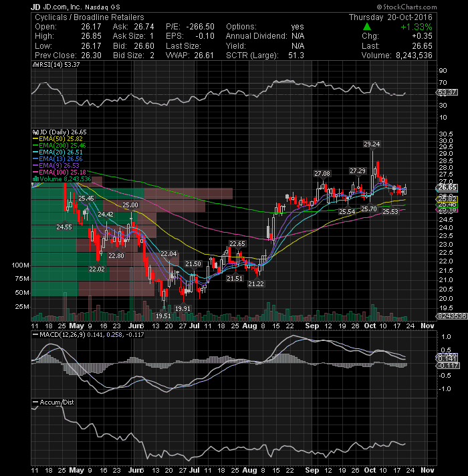
Task: Click the 27.29 high price label
Action: [358, 171]
